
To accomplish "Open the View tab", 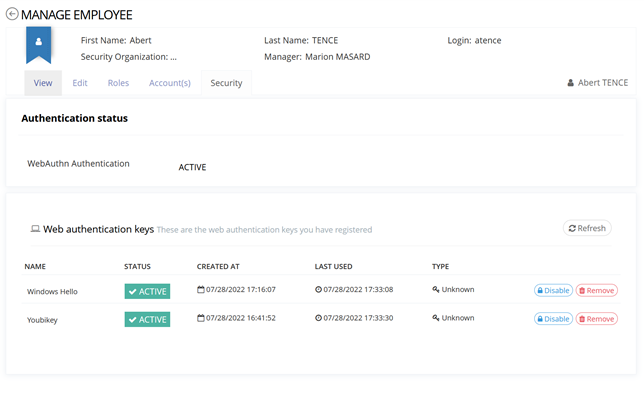I will [43, 83].
